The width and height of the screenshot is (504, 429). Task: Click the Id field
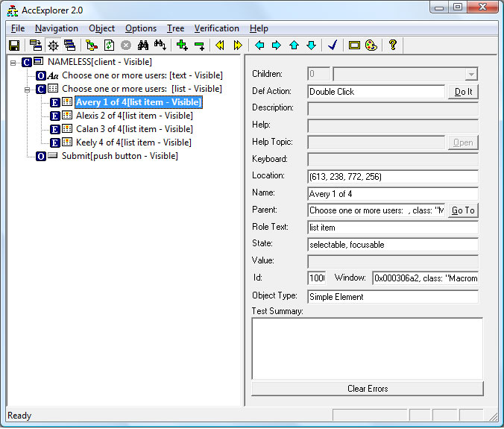point(317,278)
